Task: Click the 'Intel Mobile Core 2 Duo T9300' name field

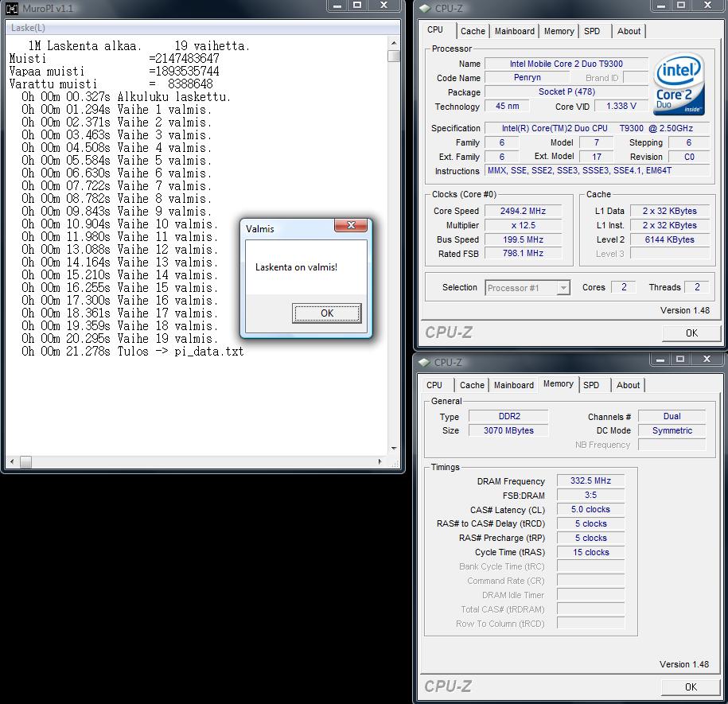Action: 566,64
